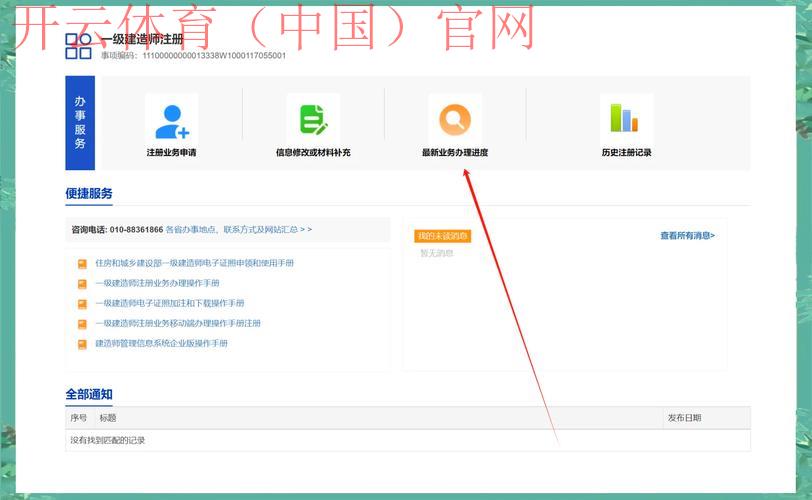
Task: Click book icon beside 移动端办理操作手册
Action: pos(82,324)
